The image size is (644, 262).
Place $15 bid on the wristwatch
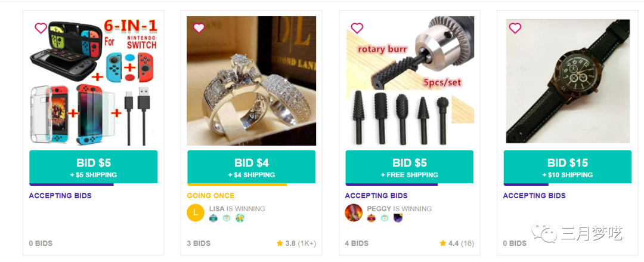click(x=567, y=167)
